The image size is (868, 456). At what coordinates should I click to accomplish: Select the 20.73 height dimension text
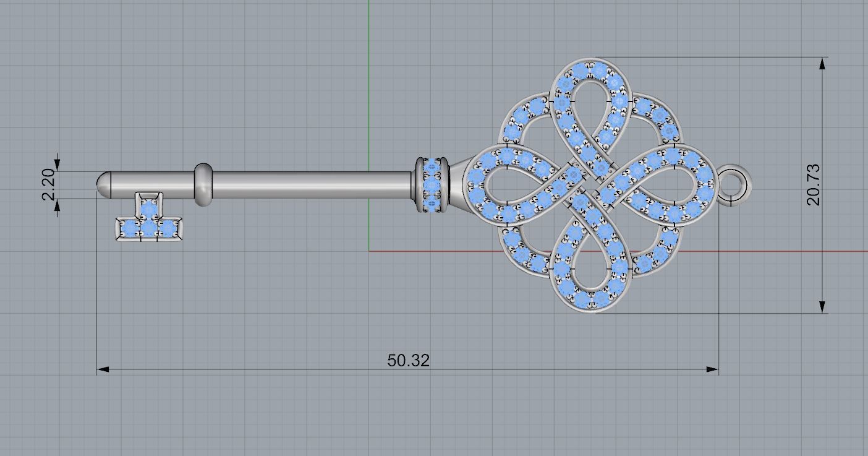coord(812,184)
